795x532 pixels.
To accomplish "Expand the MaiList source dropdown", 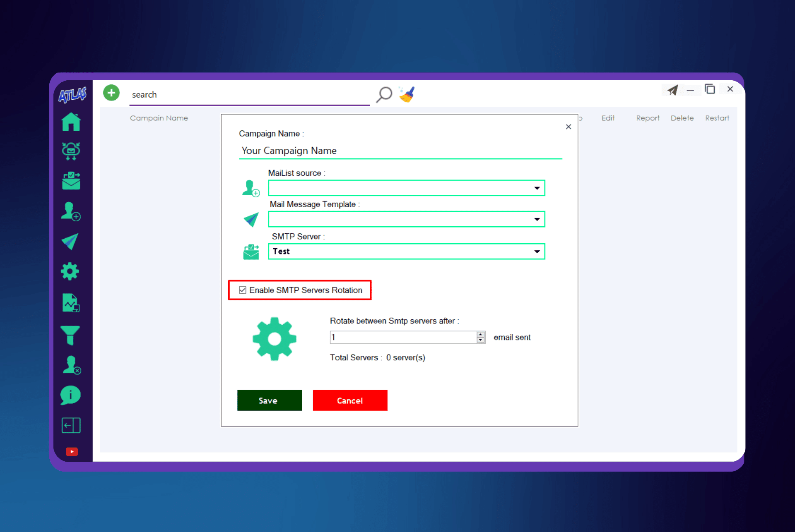I will (537, 188).
